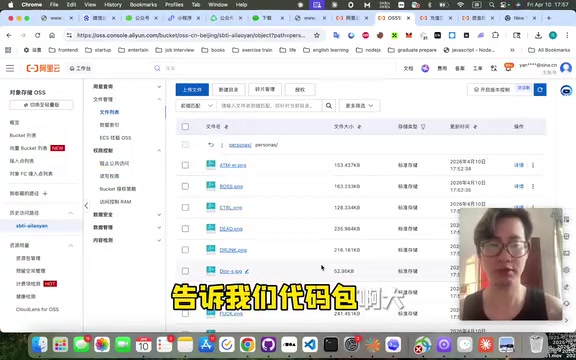Select the checkbox for CTRL.png
This screenshot has height=360, width=576.
(x=185, y=208)
